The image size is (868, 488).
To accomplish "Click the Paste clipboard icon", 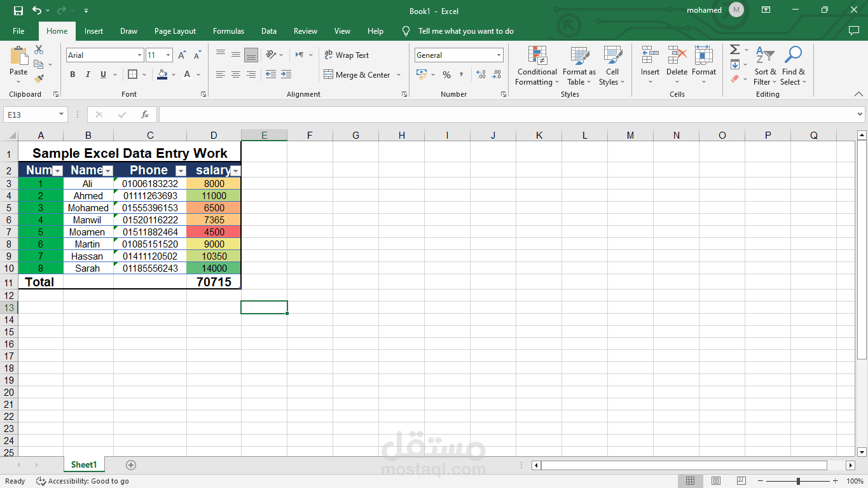I will coord(18,55).
